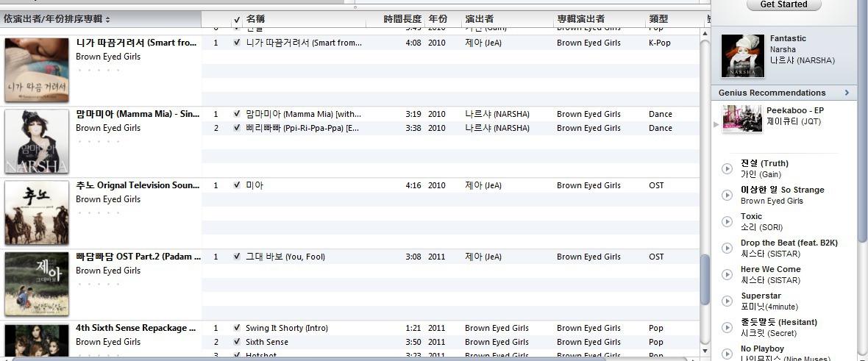
Task: Sort by 專輯演出者 column header
Action: click(600, 19)
